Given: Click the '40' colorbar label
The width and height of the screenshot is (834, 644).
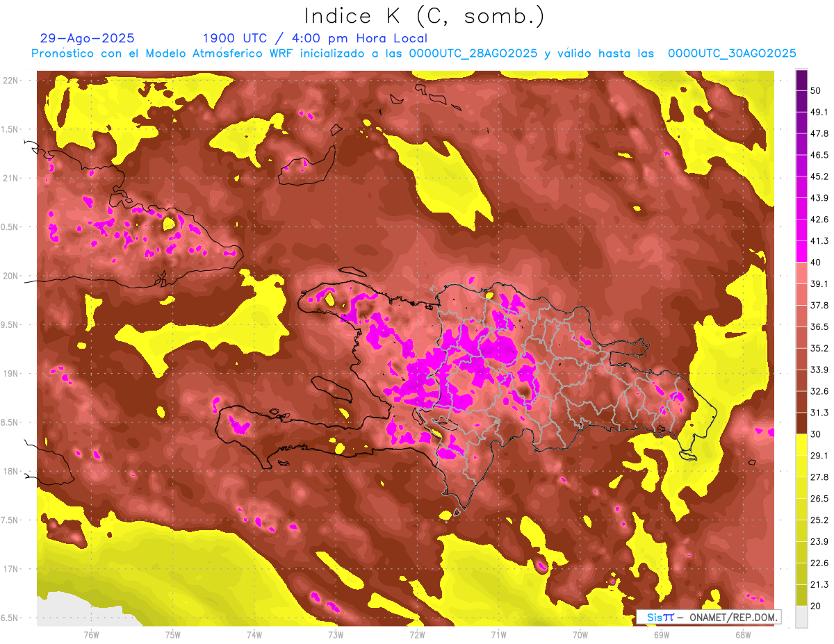Looking at the screenshot, I should 816,262.
